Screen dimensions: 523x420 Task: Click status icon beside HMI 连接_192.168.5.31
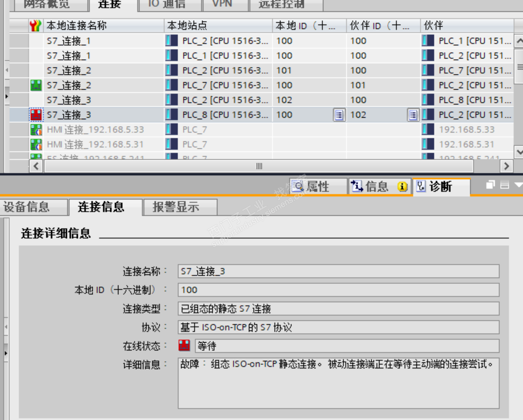[36, 144]
